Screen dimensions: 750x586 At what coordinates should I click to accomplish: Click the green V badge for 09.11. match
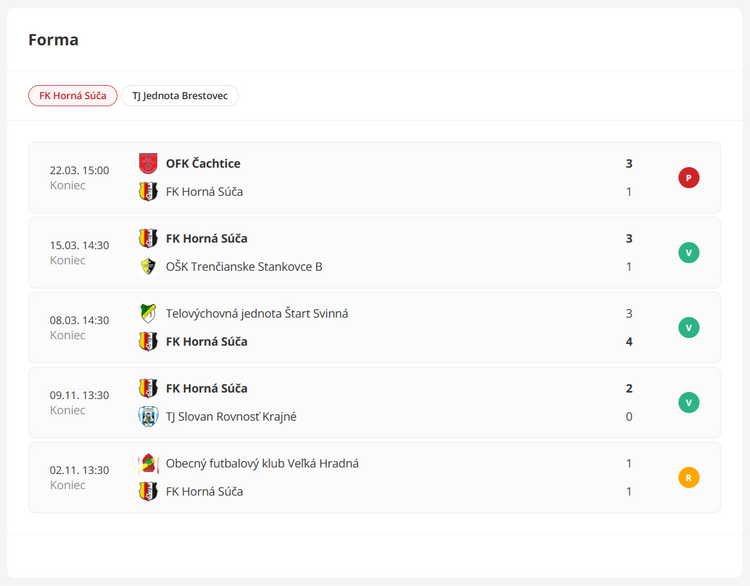point(688,402)
